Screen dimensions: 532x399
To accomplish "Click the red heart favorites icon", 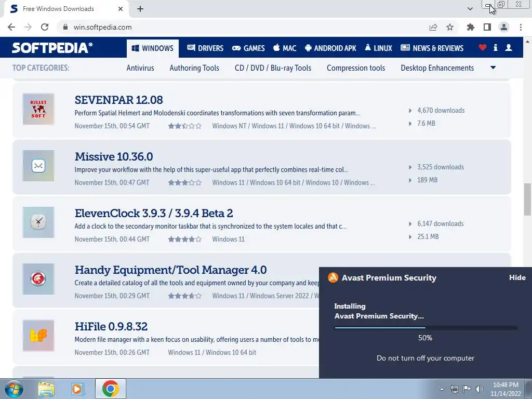I will [483, 47].
